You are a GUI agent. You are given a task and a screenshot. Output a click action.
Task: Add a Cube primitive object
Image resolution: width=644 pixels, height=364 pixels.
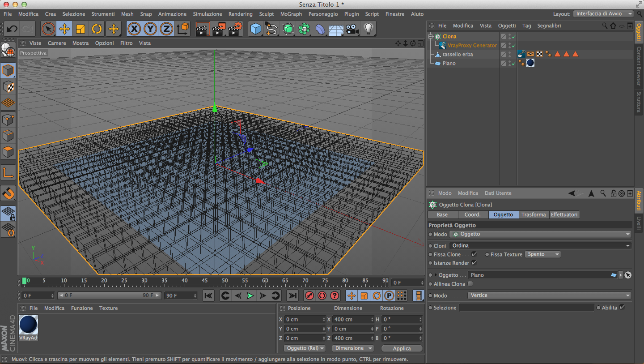pos(255,30)
